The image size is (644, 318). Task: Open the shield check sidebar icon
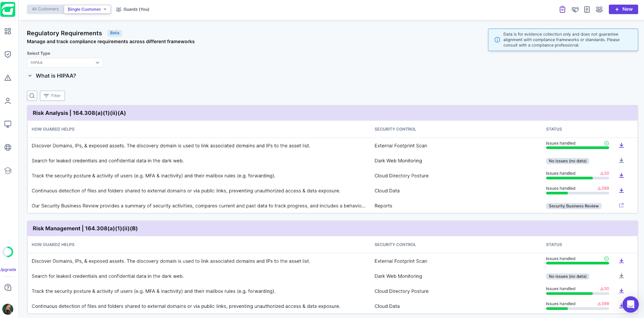pos(8,55)
